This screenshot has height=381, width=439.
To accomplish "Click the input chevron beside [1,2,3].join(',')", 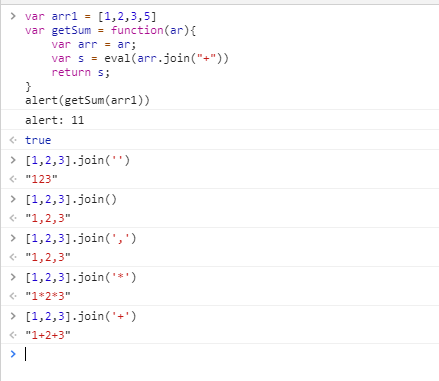I will click(x=13, y=238).
